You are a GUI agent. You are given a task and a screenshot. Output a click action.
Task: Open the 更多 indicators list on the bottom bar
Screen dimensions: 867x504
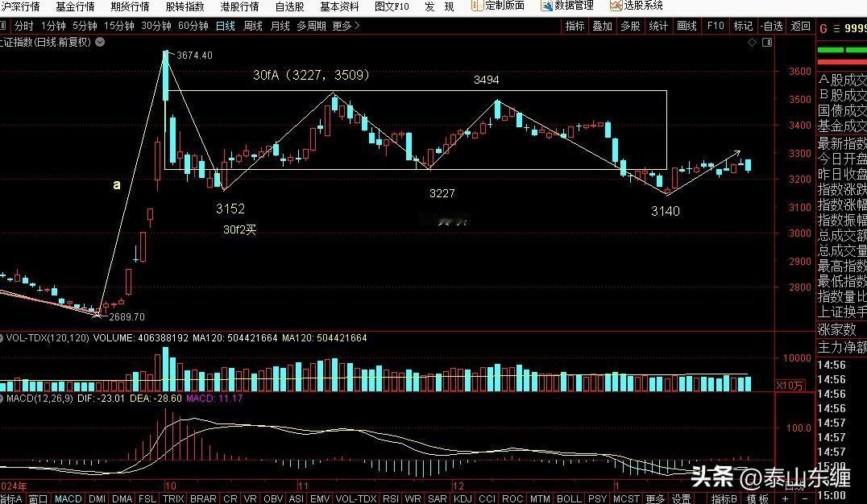(656, 498)
